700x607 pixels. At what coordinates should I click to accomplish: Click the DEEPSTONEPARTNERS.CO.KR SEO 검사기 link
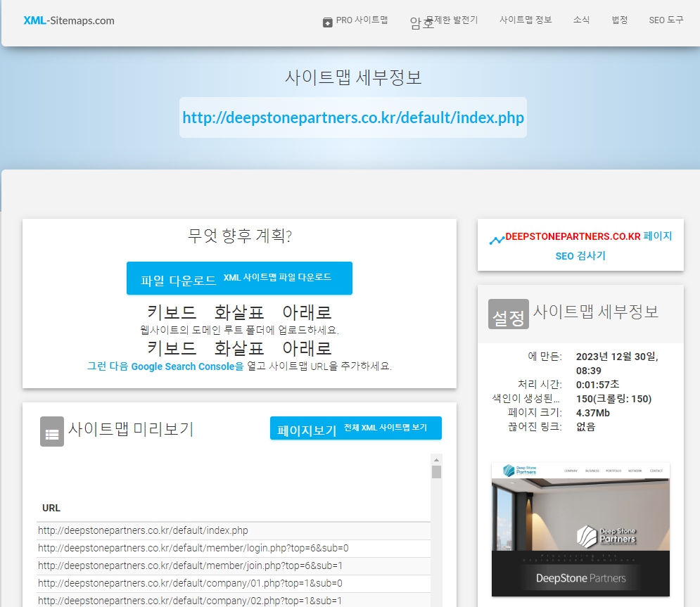(580, 245)
